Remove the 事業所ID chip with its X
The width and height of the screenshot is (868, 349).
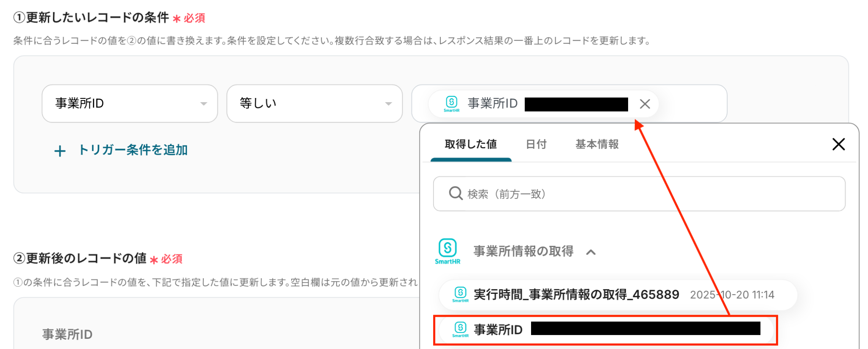[645, 104]
